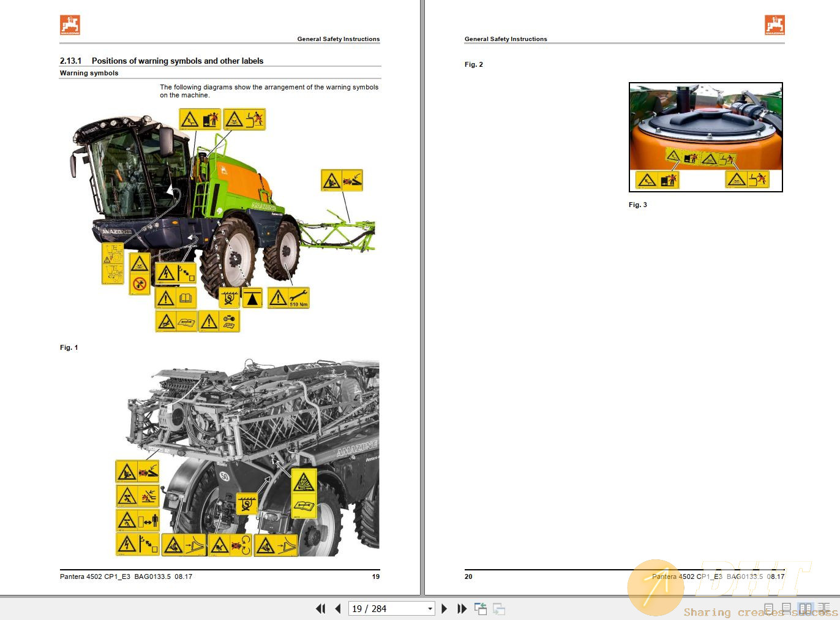Select two-page continuous layout

(x=825, y=608)
